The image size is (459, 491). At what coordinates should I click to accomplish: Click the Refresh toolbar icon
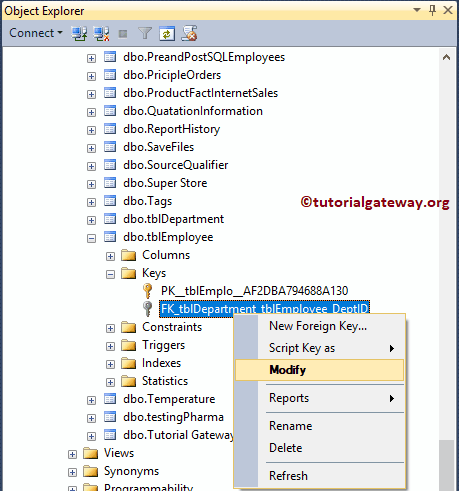(167, 34)
